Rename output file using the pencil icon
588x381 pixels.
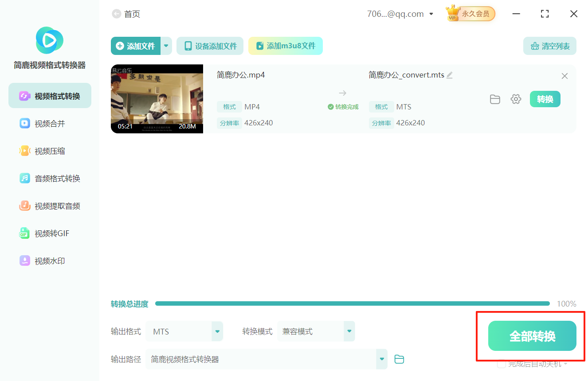pyautogui.click(x=450, y=75)
